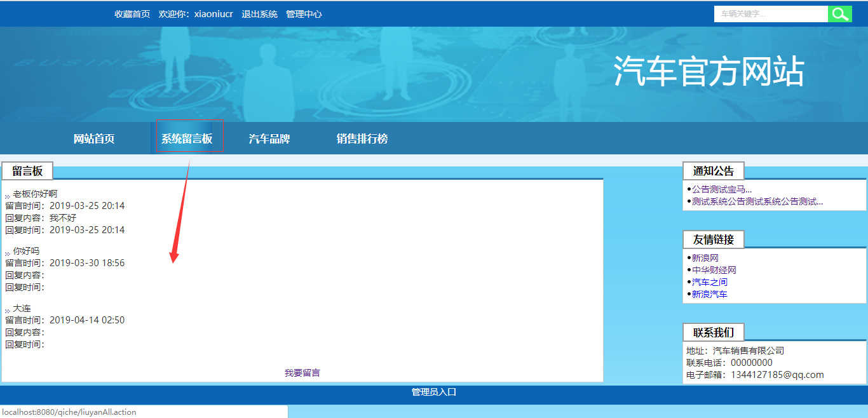Select message title 老板你好啊

pos(35,194)
